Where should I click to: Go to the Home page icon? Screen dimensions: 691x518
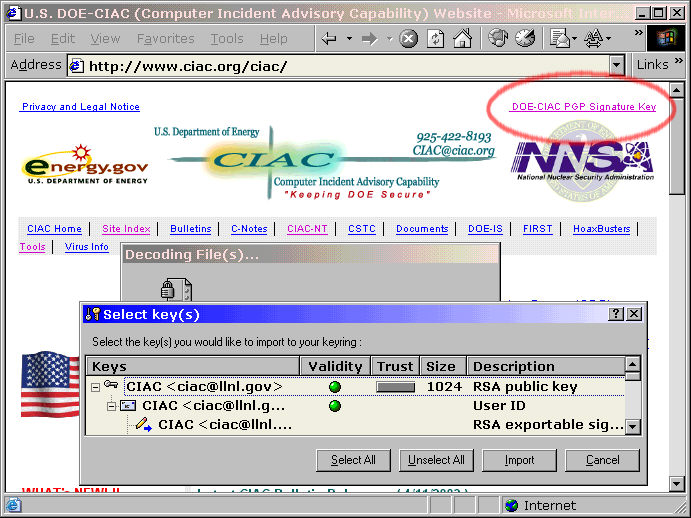[x=463, y=38]
